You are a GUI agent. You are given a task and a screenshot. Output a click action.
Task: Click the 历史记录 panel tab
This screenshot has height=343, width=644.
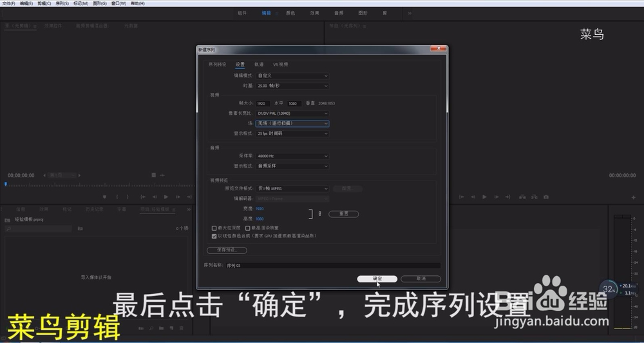coord(95,210)
